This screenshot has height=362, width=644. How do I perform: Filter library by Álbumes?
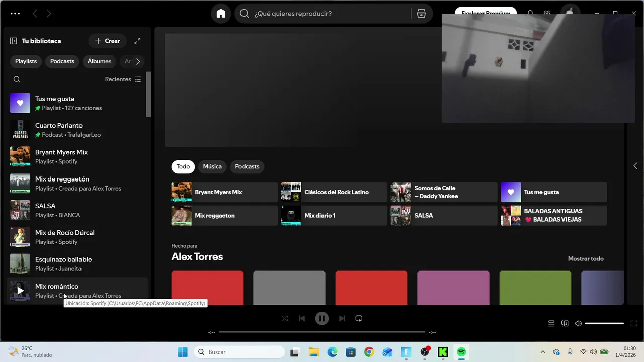[x=99, y=61]
